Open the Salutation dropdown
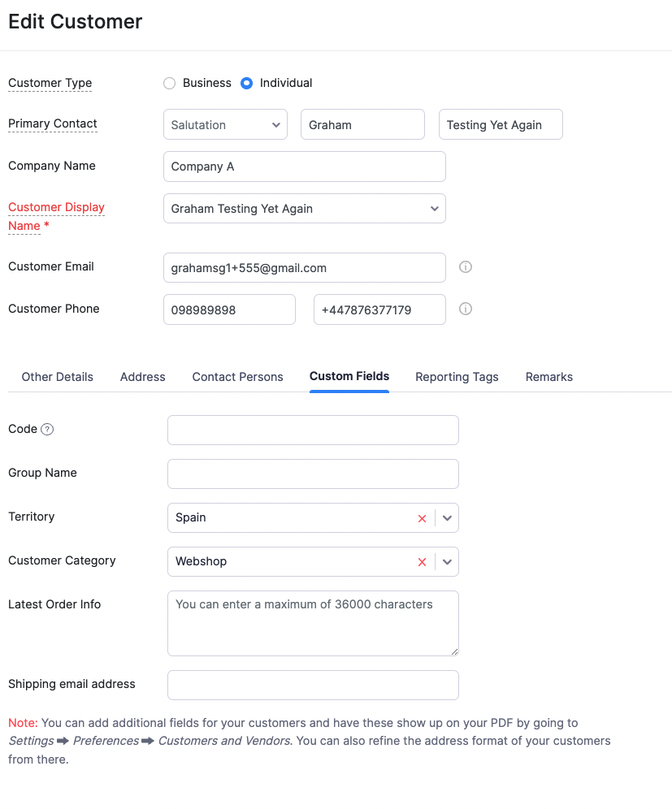Screen dimensions: 672x809 [x=225, y=124]
